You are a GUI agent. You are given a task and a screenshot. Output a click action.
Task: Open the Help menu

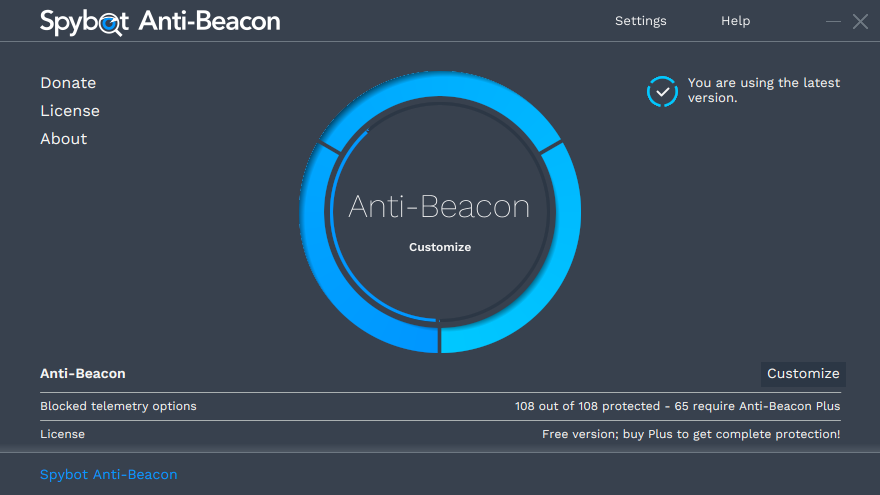click(735, 21)
